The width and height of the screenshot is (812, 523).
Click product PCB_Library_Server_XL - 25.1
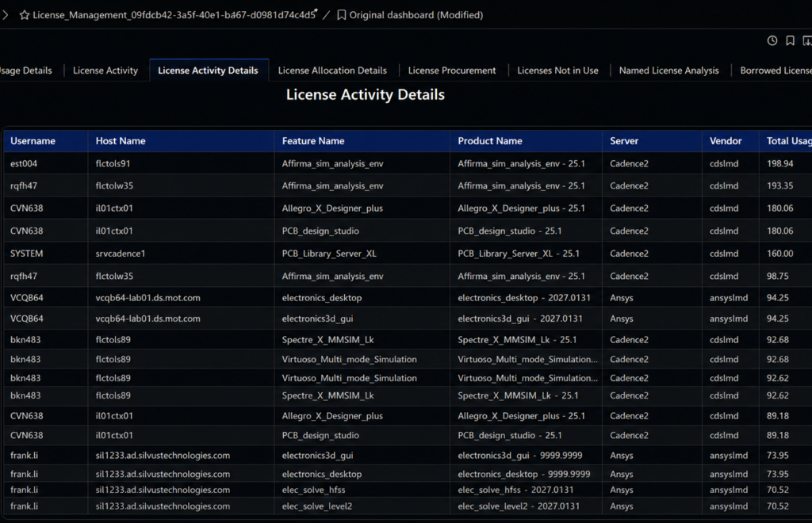tap(519, 254)
